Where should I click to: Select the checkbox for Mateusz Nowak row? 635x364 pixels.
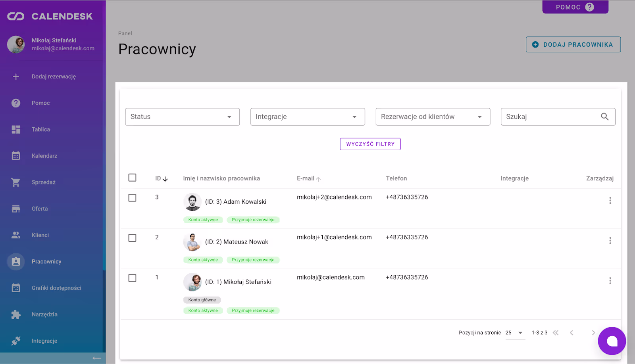(133, 238)
